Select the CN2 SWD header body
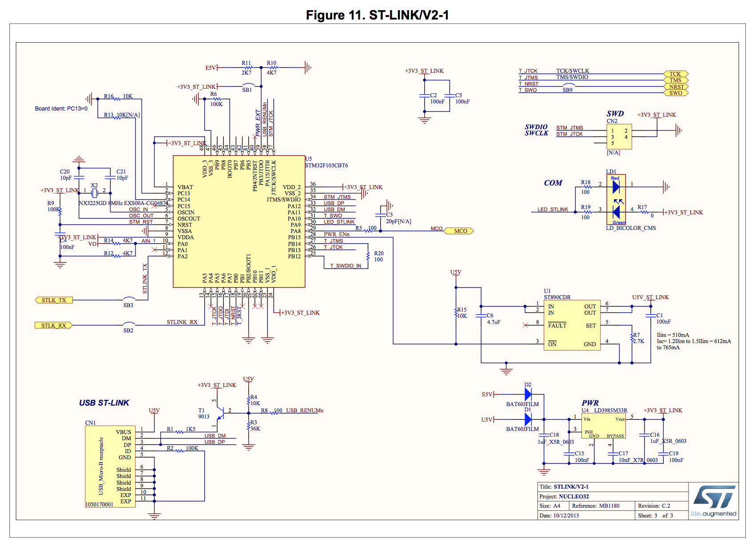This screenshot has height=545, width=756. (619, 136)
